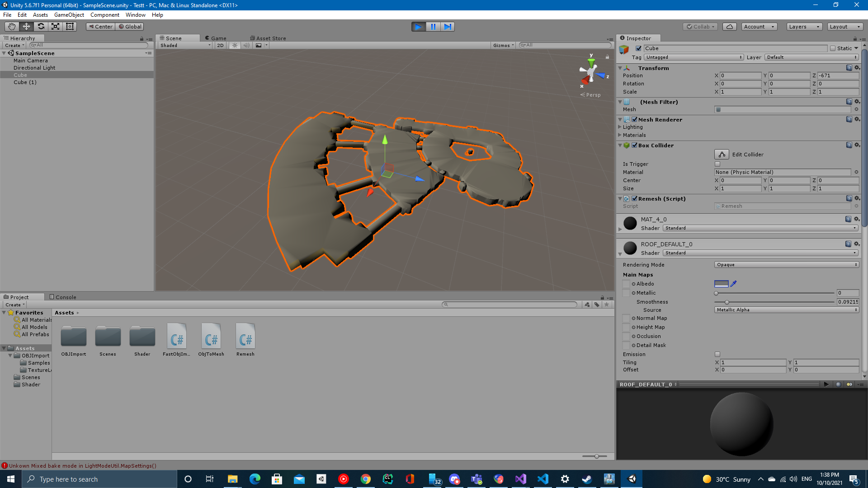868x488 pixels.
Task: Open the Rendering Mode dropdown
Action: click(786, 264)
